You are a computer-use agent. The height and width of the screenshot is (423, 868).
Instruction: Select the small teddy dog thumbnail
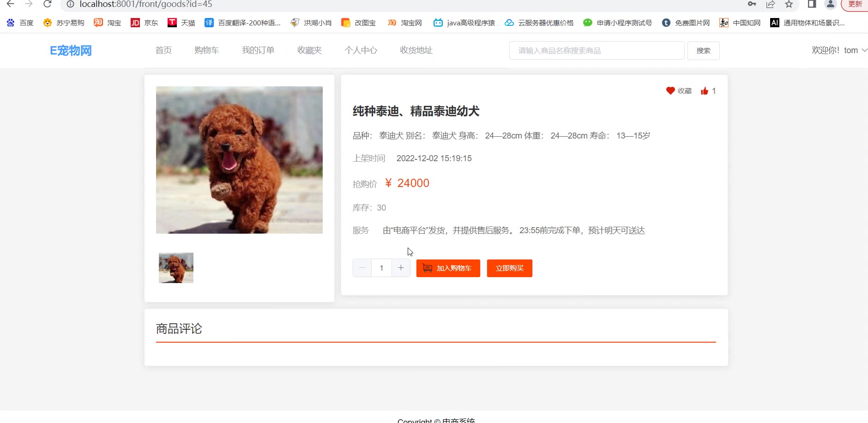[176, 268]
